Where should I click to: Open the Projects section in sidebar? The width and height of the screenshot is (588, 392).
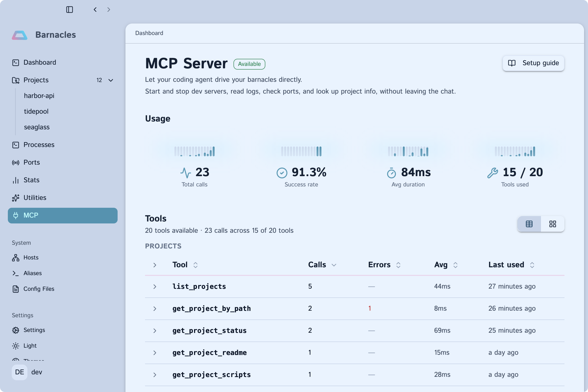pos(62,80)
